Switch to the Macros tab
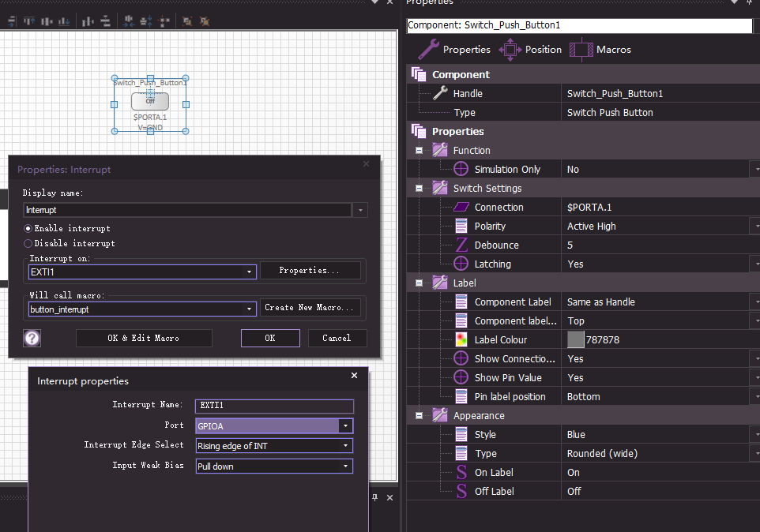The height and width of the screenshot is (532, 760). click(x=600, y=50)
